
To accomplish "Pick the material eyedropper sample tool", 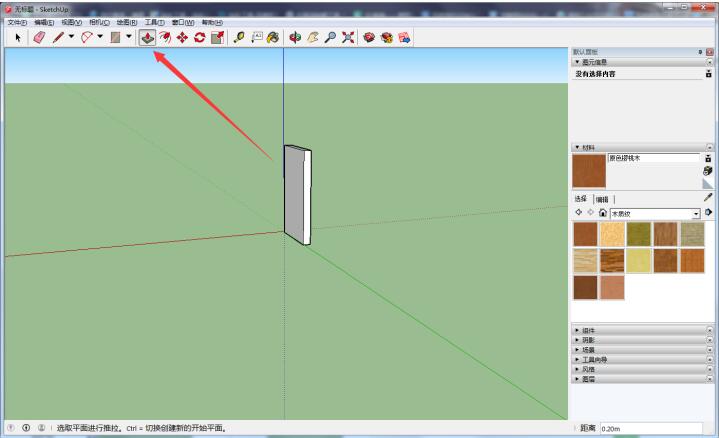I will 708,198.
